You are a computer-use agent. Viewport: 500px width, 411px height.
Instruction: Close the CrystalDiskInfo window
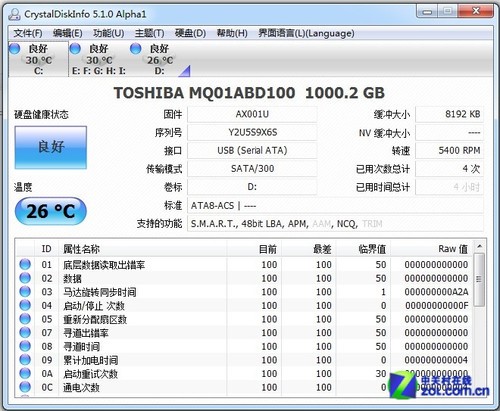[475, 12]
